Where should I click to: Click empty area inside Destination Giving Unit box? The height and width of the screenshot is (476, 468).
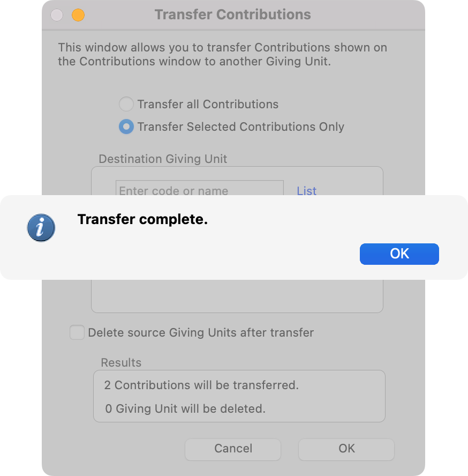[x=237, y=295]
